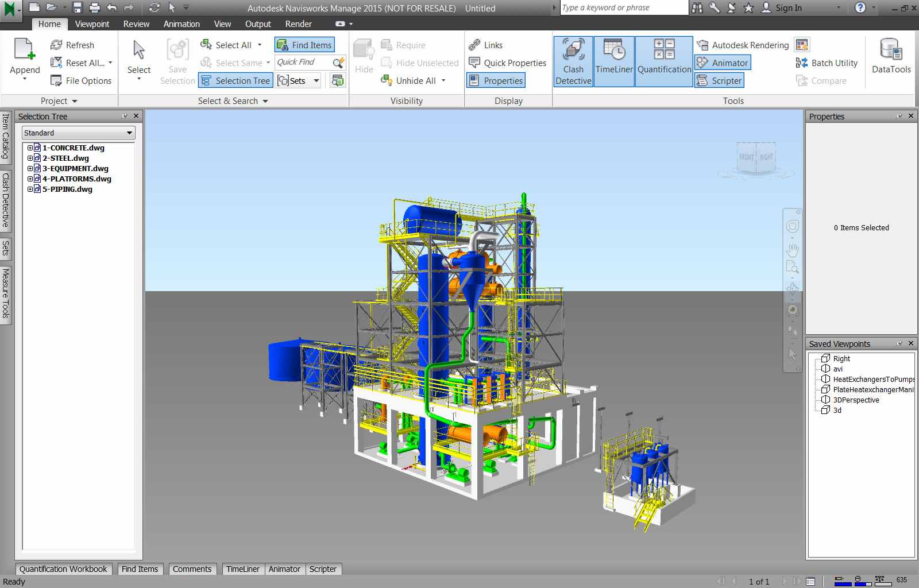Toggle the Links display
The width and height of the screenshot is (919, 588).
485,45
